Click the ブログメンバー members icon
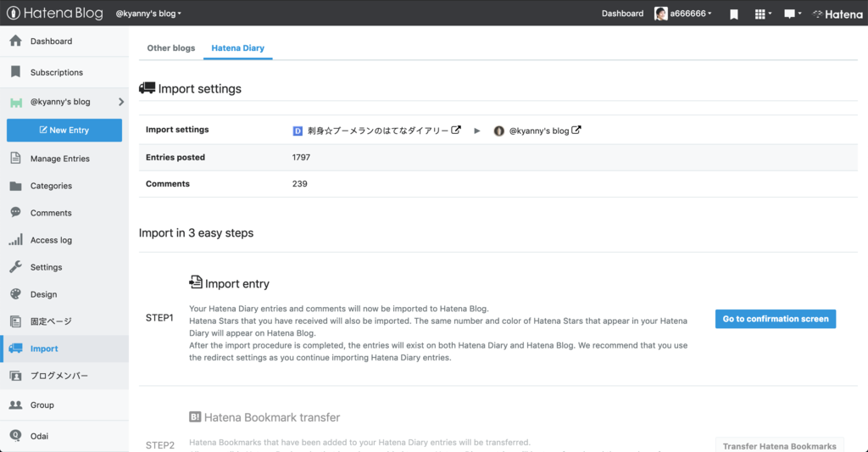868x452 pixels. (x=15, y=376)
